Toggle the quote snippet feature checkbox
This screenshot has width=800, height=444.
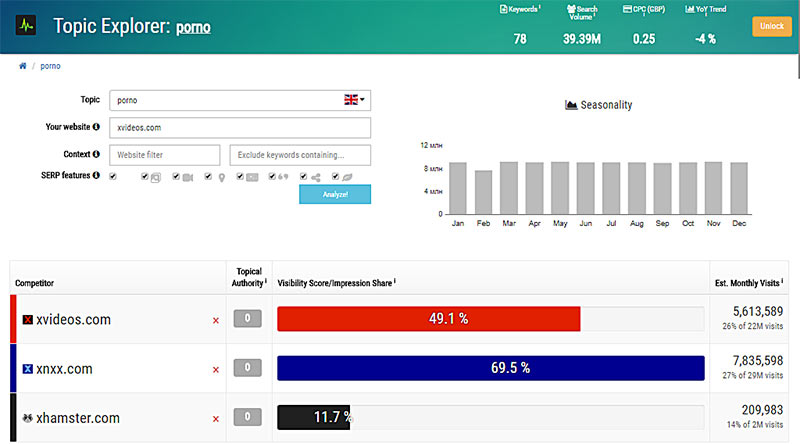pyautogui.click(x=272, y=176)
